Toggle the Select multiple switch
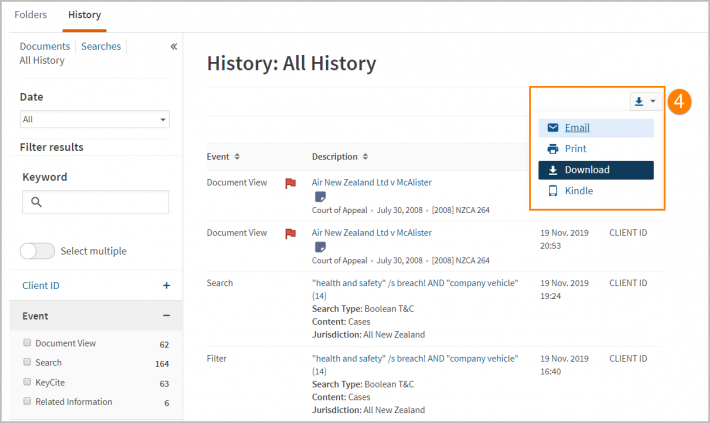The image size is (710, 423). (x=37, y=251)
